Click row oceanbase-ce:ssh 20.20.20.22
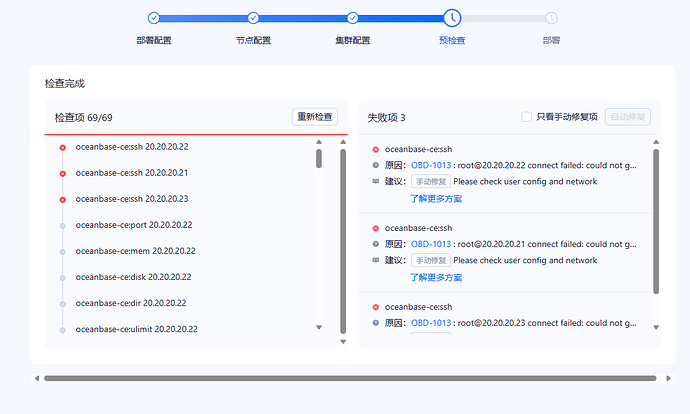 [x=132, y=147]
